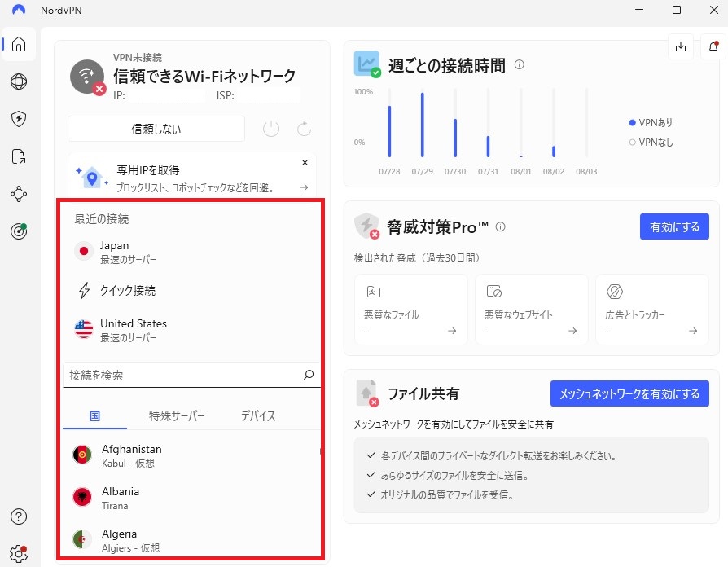Click the Algeria flag icon

[82, 539]
